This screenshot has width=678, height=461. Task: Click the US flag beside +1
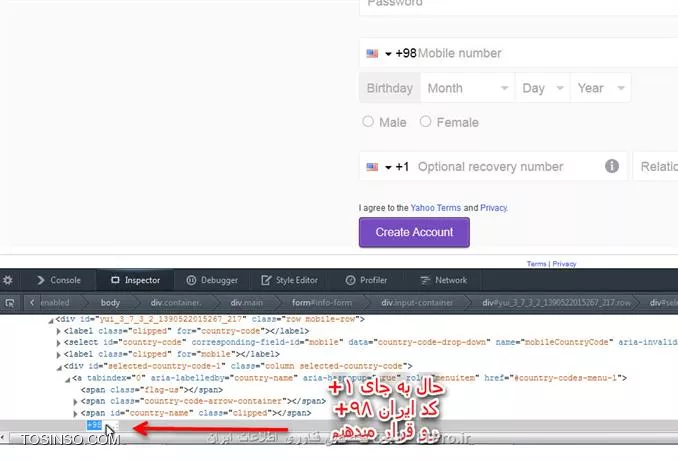point(372,167)
